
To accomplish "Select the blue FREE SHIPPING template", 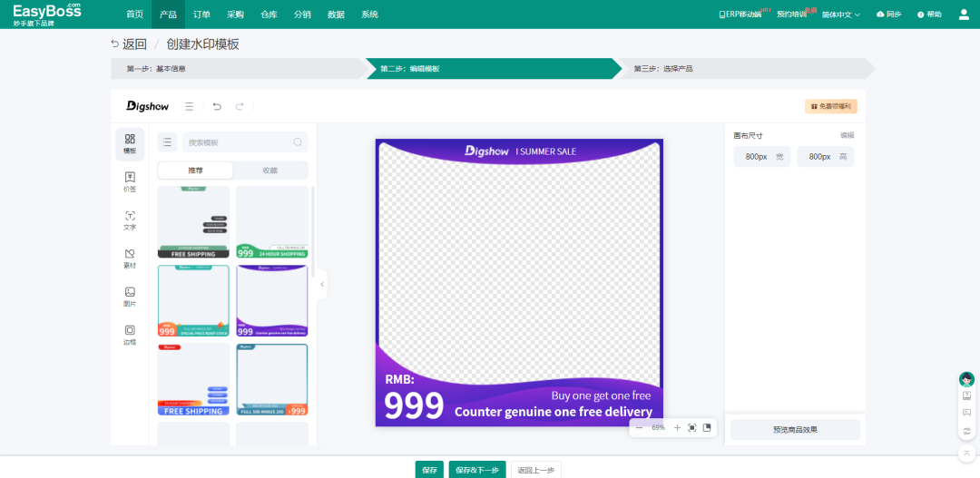I will coord(194,379).
